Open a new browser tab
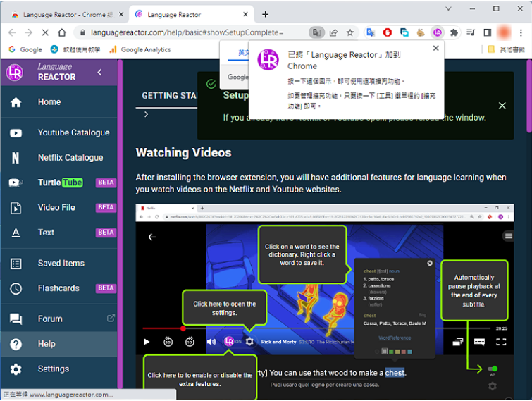 pos(266,14)
